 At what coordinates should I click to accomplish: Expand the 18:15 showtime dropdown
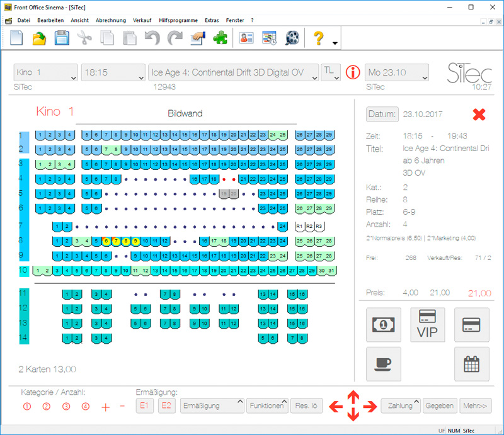click(x=113, y=73)
